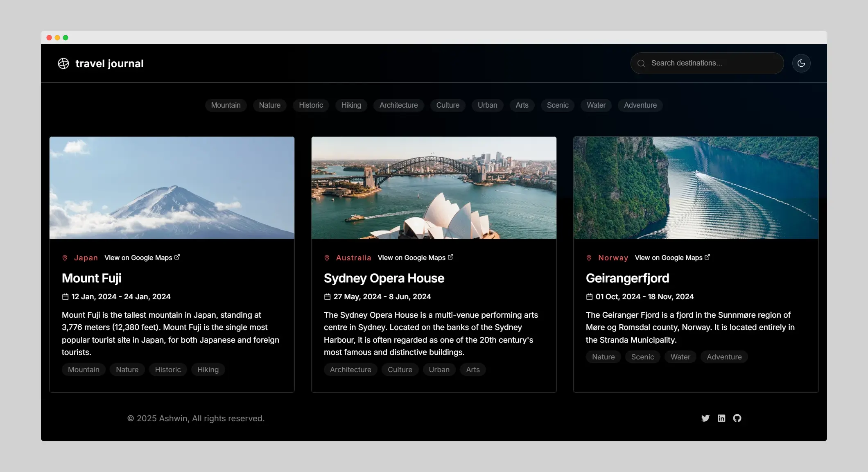Select the Historic filter in the top tag row
Image resolution: width=868 pixels, height=472 pixels.
pos(311,105)
